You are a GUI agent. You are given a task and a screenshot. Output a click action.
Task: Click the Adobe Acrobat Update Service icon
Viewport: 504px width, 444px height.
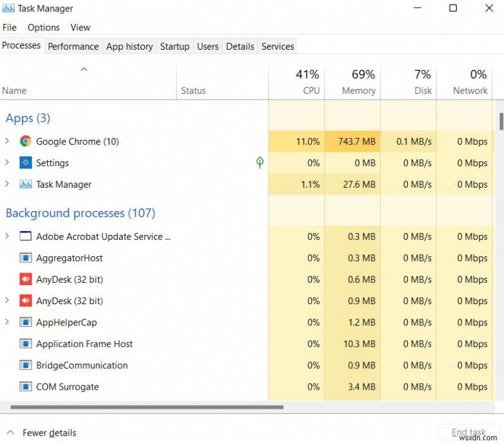[x=25, y=237]
